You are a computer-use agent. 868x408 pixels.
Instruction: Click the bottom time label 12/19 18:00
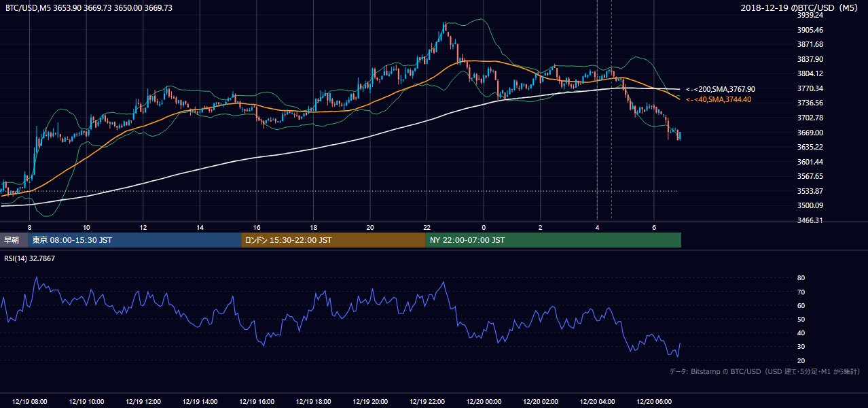pyautogui.click(x=313, y=402)
